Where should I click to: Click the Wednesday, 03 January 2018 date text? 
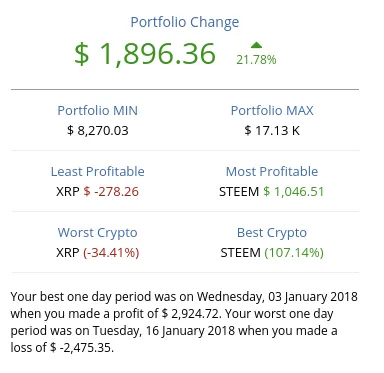point(277,297)
